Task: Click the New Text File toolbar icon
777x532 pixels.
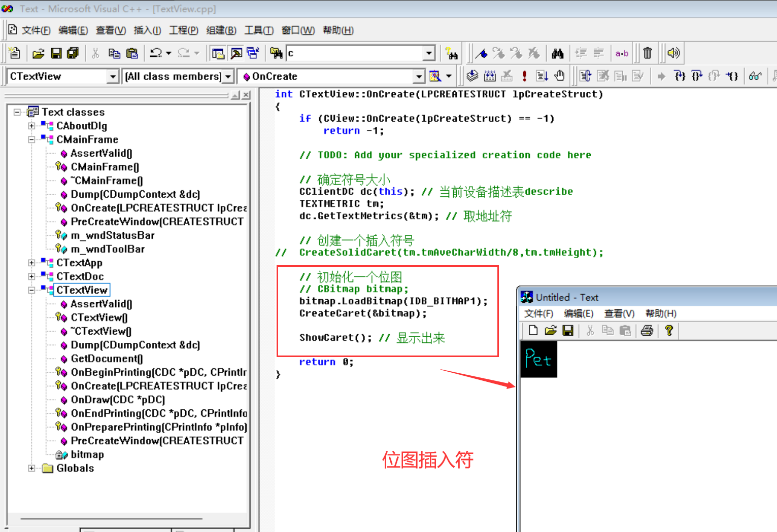Action: 15,53
